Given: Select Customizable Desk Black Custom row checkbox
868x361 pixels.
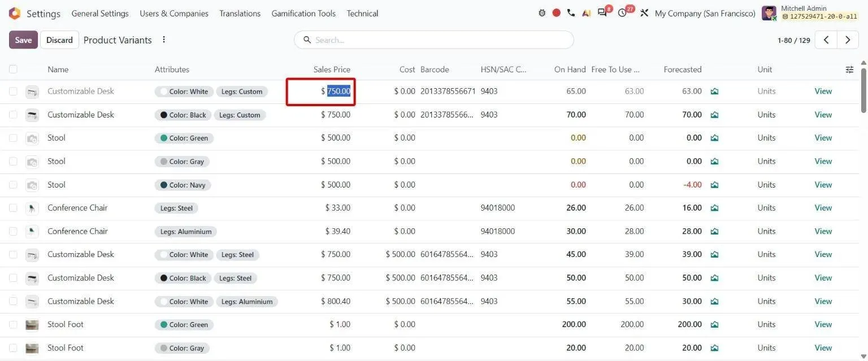Looking at the screenshot, I should (x=13, y=115).
